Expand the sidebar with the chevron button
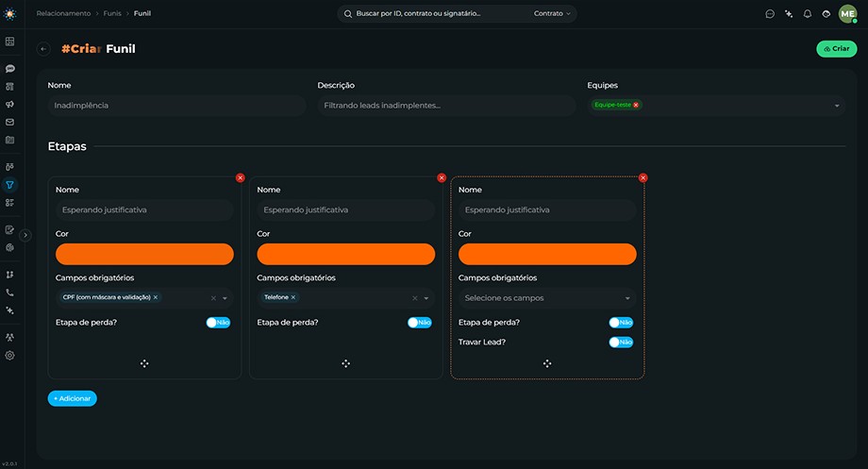Image resolution: width=868 pixels, height=469 pixels. [25, 235]
